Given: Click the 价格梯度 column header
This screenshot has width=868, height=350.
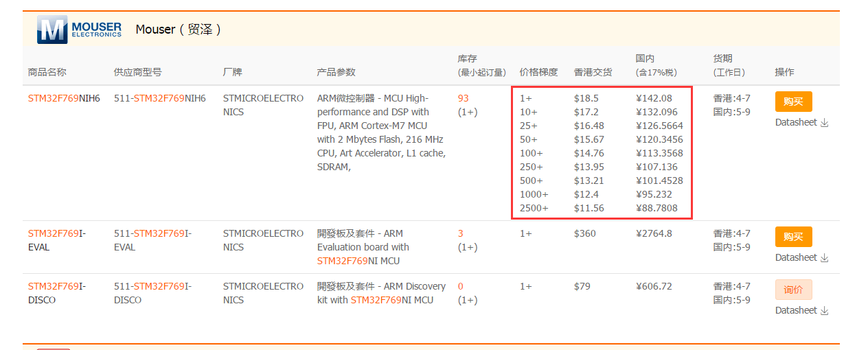Looking at the screenshot, I should 539,72.
